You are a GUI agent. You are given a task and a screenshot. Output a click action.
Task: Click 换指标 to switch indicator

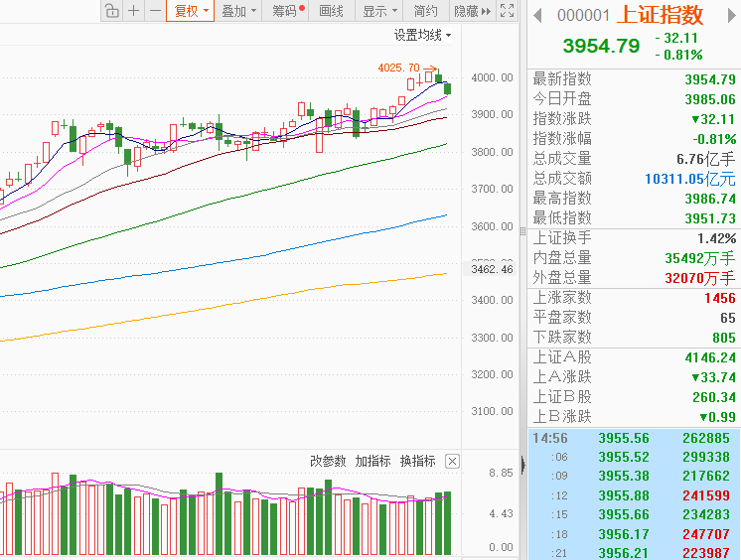pos(417,461)
